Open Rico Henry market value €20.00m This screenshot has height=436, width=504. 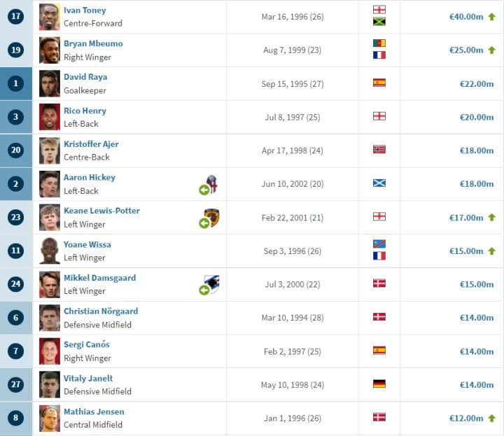coord(477,118)
